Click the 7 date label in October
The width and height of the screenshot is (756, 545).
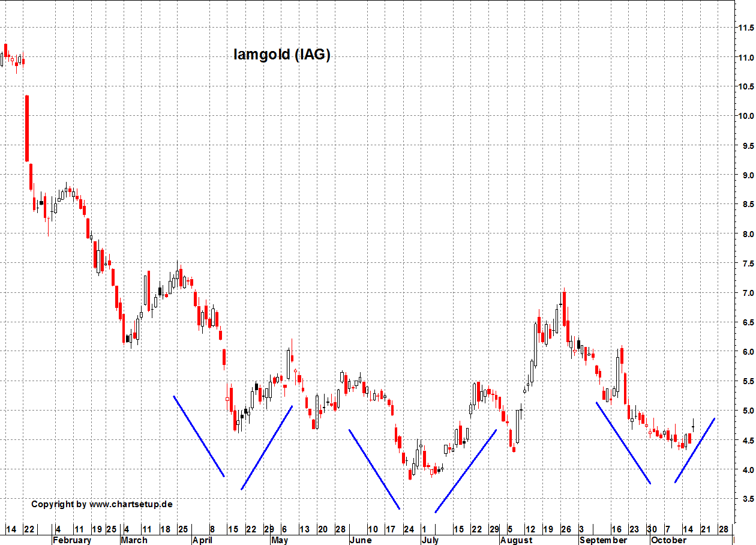tap(668, 529)
